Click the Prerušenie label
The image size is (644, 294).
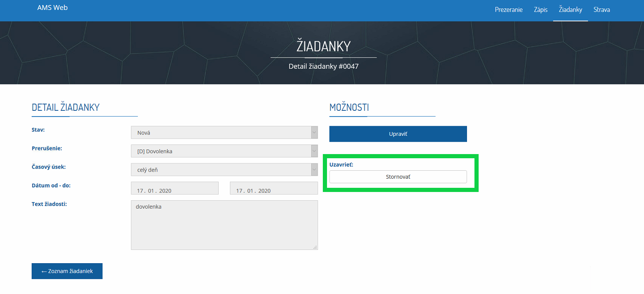tap(47, 148)
